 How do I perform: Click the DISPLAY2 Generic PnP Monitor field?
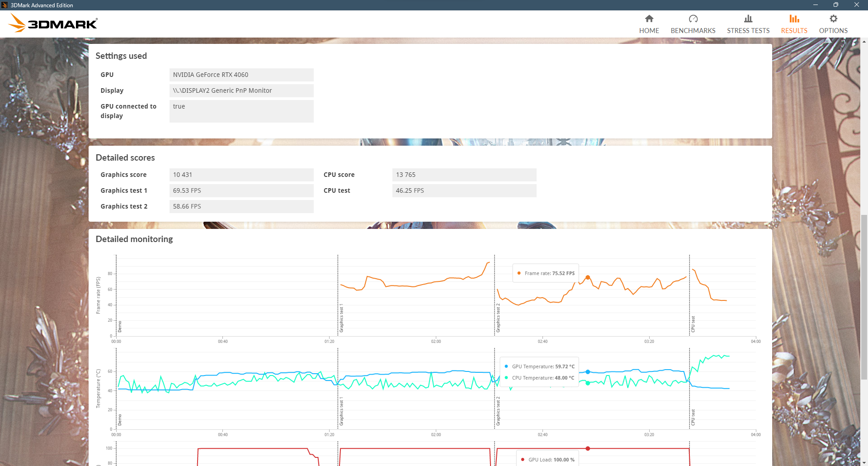(241, 90)
